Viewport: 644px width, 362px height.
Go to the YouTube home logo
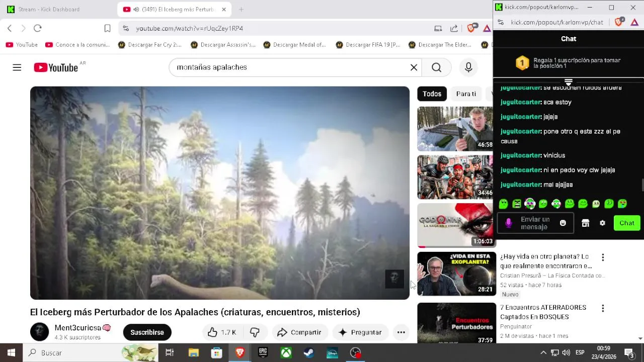click(56, 67)
